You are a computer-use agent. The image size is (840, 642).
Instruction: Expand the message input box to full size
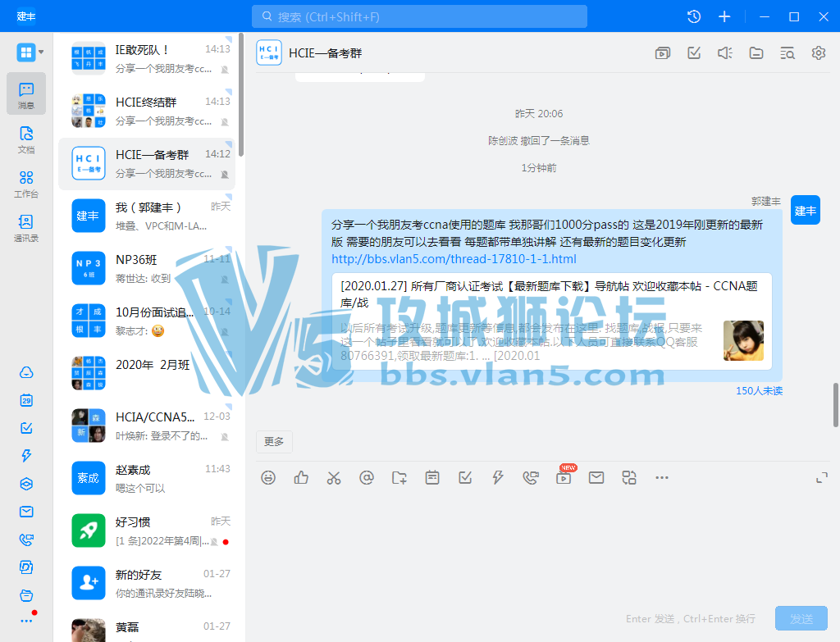[821, 478]
